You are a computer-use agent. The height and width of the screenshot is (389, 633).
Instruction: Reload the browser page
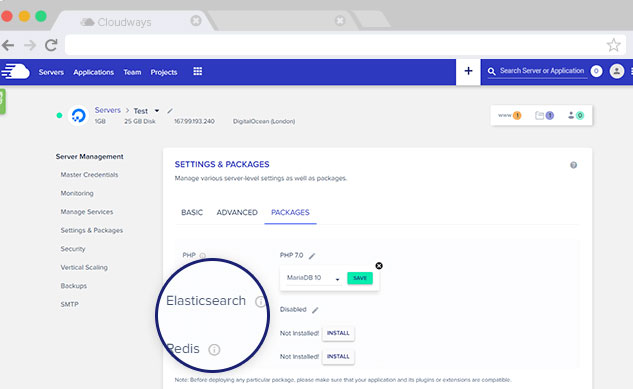[51, 45]
